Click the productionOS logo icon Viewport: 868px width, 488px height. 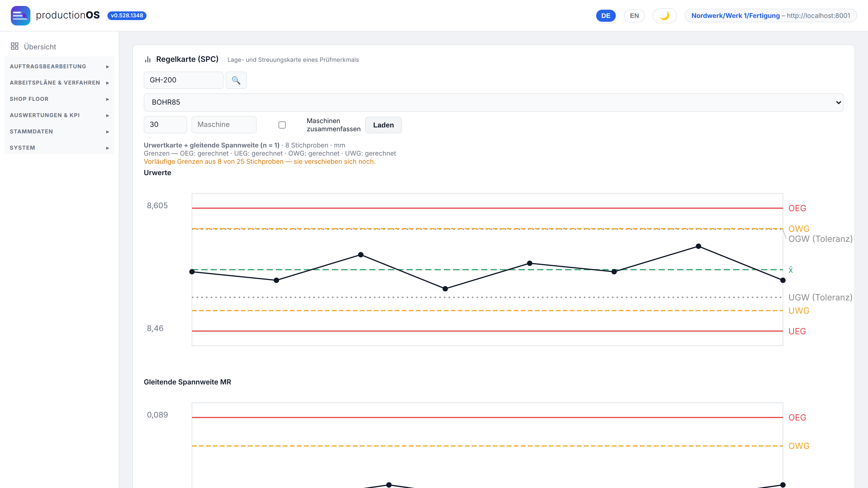pyautogui.click(x=20, y=15)
